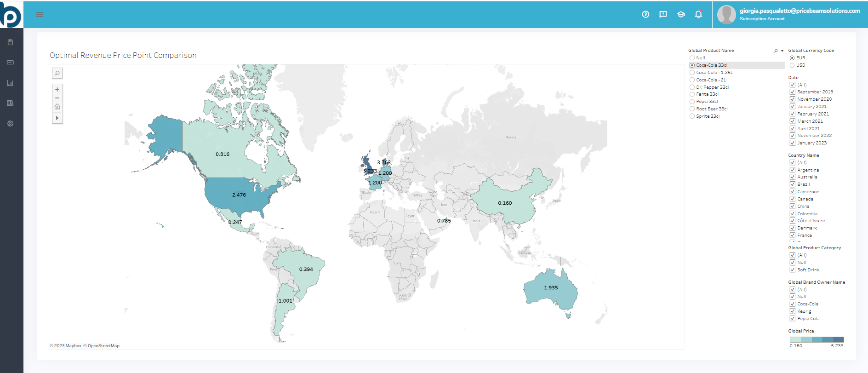Viewport: 868px width, 373px height.
Task: Uncheck Canada country filter
Action: coord(793,199)
